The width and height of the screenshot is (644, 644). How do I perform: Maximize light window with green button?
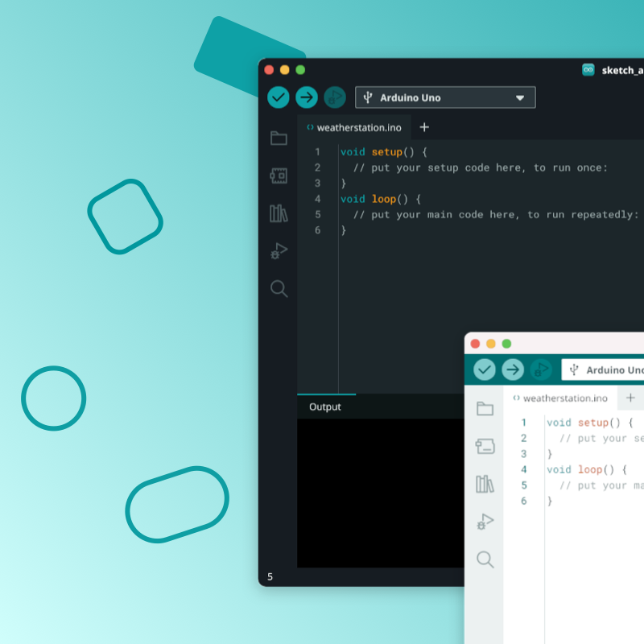click(506, 344)
